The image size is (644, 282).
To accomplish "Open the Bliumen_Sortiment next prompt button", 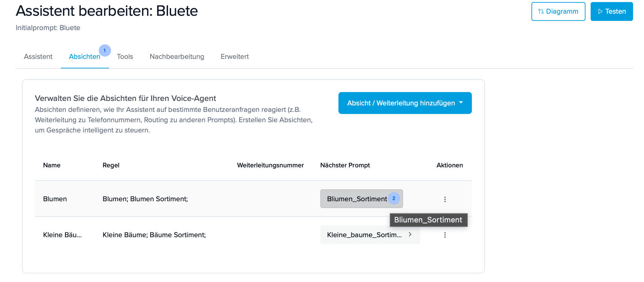I will point(357,199).
